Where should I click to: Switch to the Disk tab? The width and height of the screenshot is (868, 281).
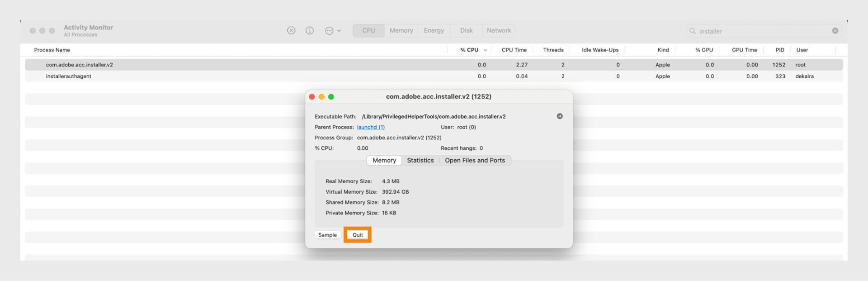[466, 30]
